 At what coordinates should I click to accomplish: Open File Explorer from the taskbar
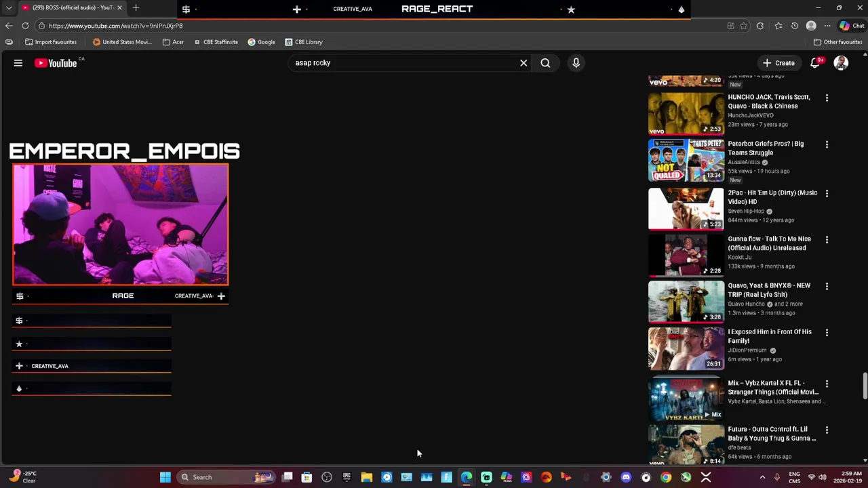pyautogui.click(x=366, y=477)
